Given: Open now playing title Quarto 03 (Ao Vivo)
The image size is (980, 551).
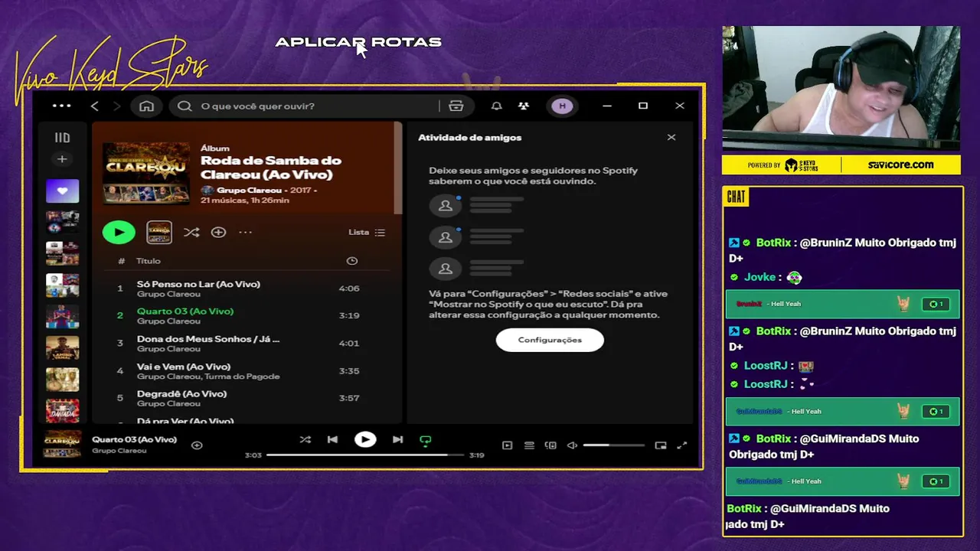Looking at the screenshot, I should coord(135,439).
